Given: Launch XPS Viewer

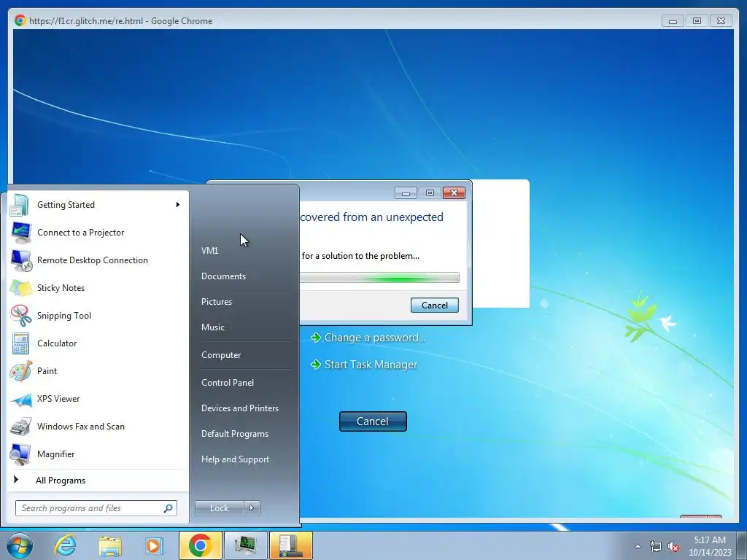Looking at the screenshot, I should pos(98,399).
